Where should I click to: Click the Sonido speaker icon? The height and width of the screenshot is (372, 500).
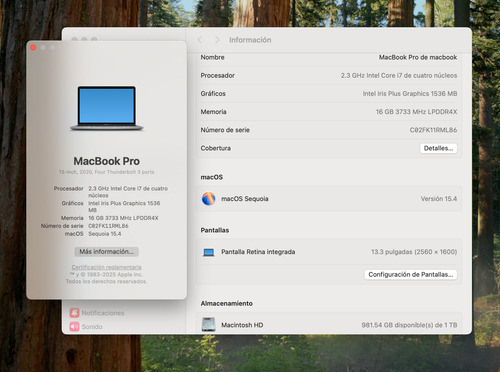point(74,326)
